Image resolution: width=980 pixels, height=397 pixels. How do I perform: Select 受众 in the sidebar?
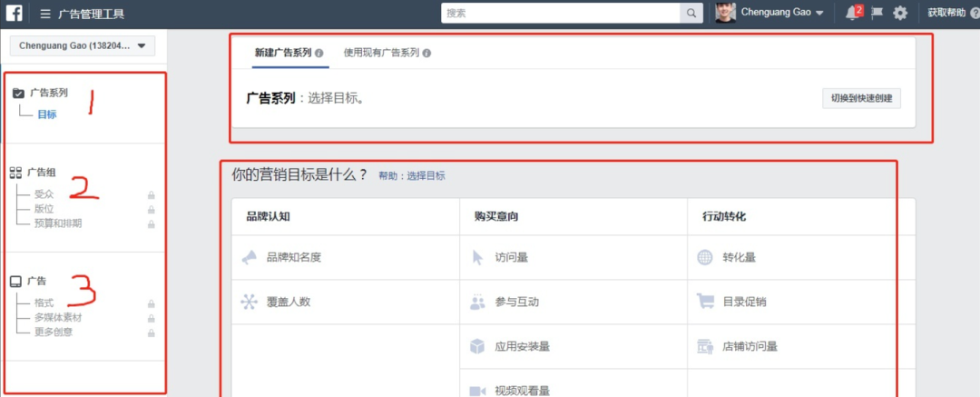pos(44,194)
